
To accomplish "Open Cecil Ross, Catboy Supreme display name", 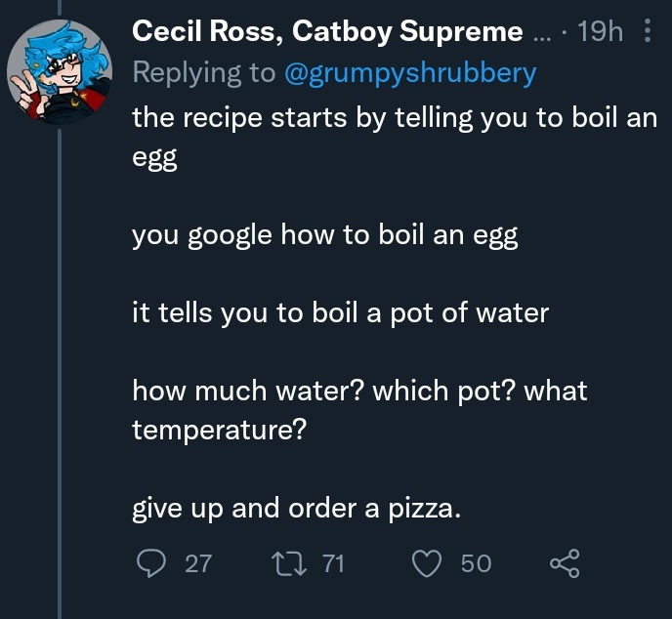I will (x=327, y=31).
